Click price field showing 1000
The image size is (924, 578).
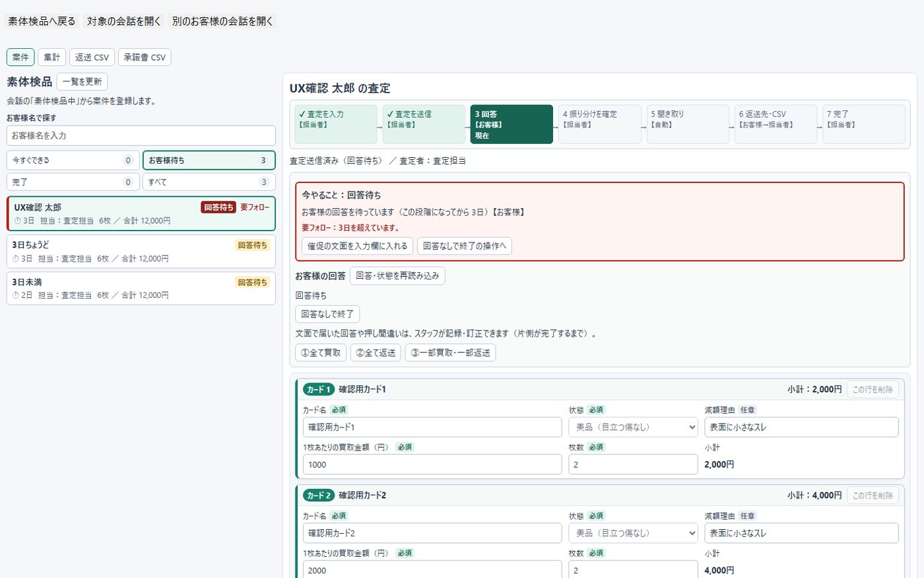click(x=432, y=464)
